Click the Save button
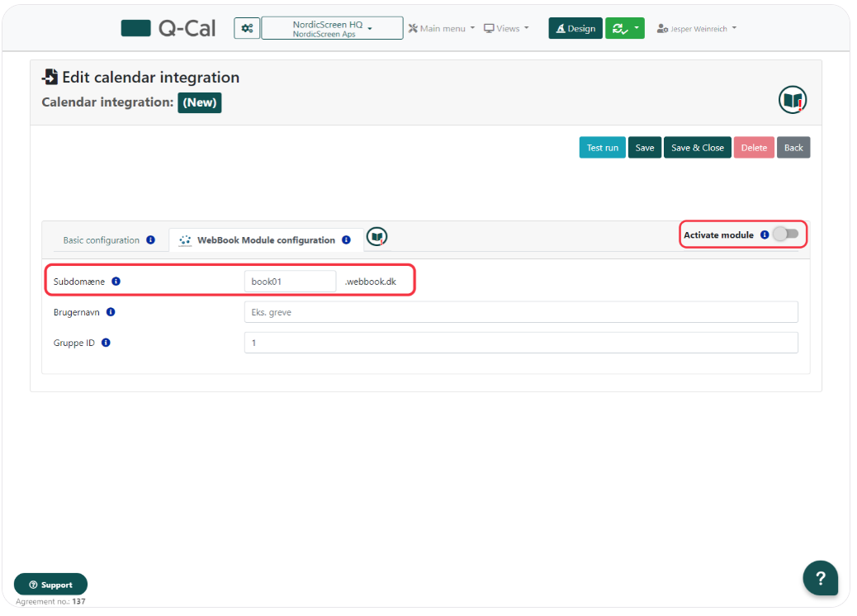Image resolution: width=857 pixels, height=616 pixels. [645, 148]
